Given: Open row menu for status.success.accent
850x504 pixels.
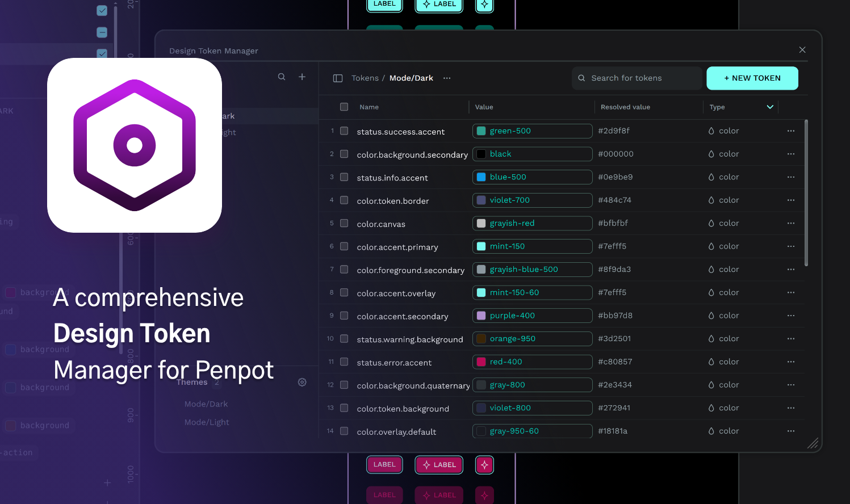Looking at the screenshot, I should 791,131.
